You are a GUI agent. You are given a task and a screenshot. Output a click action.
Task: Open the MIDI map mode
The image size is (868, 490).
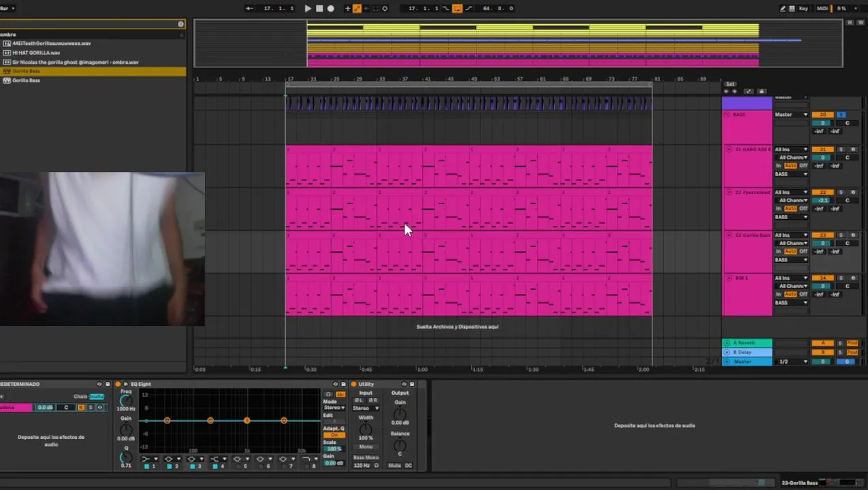pos(822,8)
